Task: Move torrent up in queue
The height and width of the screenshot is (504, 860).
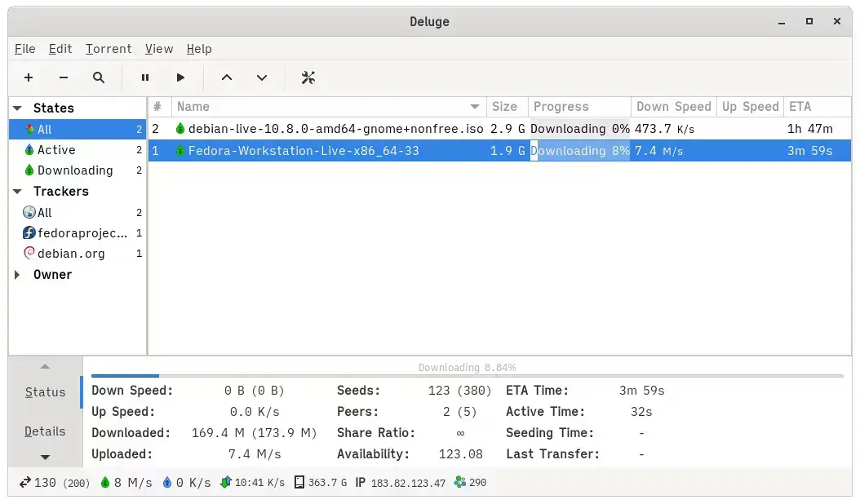Action: click(227, 77)
